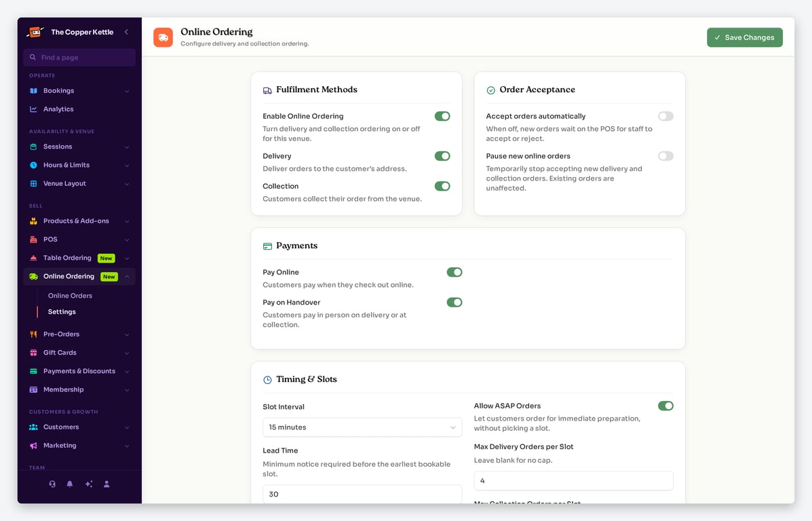Screen dimensions: 812x521
Task: Expand the Sessions chevron
Action: click(x=127, y=147)
